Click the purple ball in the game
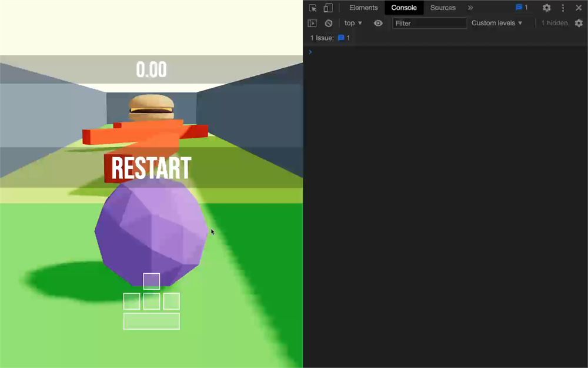This screenshot has width=588, height=368. click(151, 231)
